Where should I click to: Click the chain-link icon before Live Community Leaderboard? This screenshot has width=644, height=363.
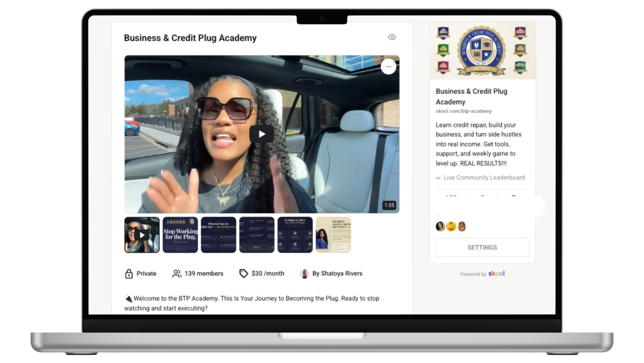pyautogui.click(x=438, y=178)
